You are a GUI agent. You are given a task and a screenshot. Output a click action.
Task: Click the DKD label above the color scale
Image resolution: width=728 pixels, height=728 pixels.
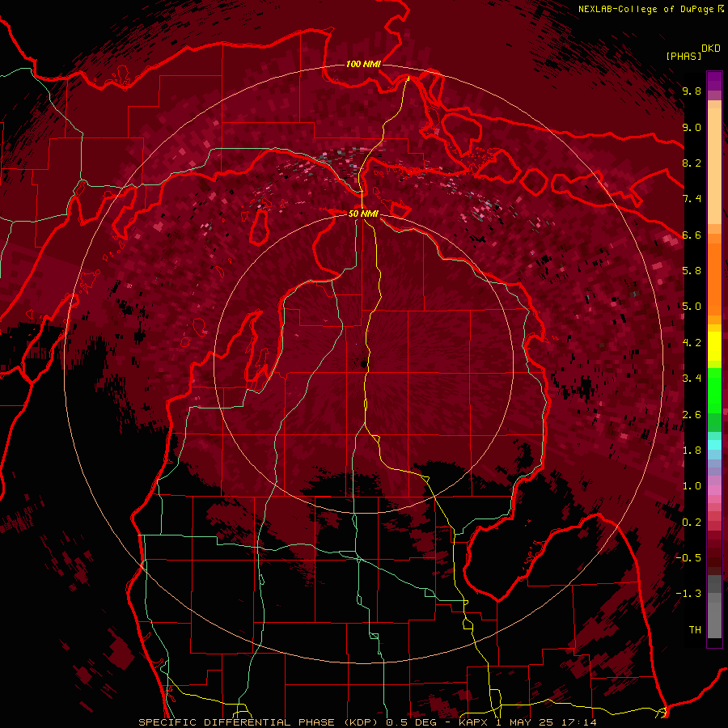[710, 49]
